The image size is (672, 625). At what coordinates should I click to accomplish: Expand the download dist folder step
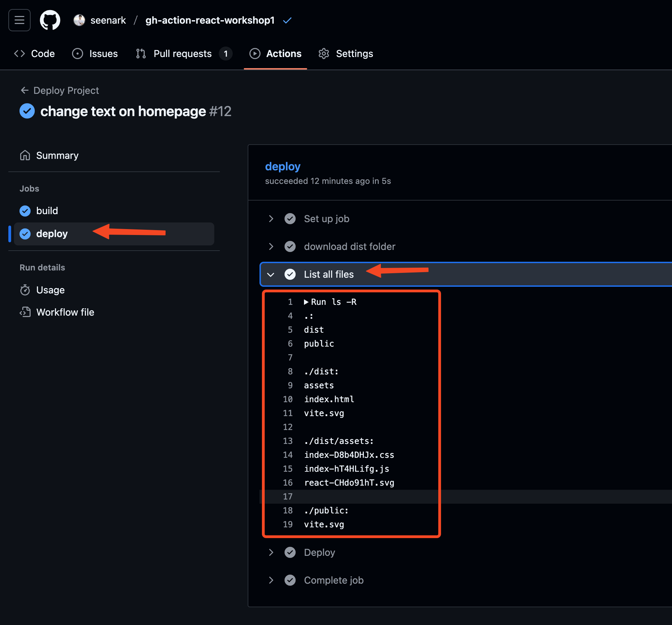(x=271, y=246)
